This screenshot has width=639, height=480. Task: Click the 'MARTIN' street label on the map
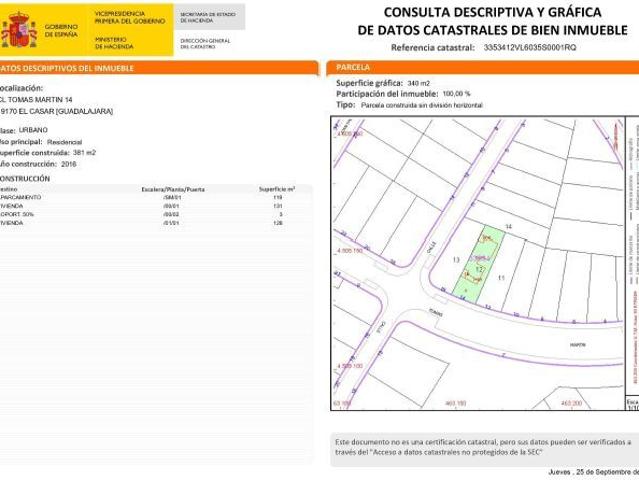(577, 345)
